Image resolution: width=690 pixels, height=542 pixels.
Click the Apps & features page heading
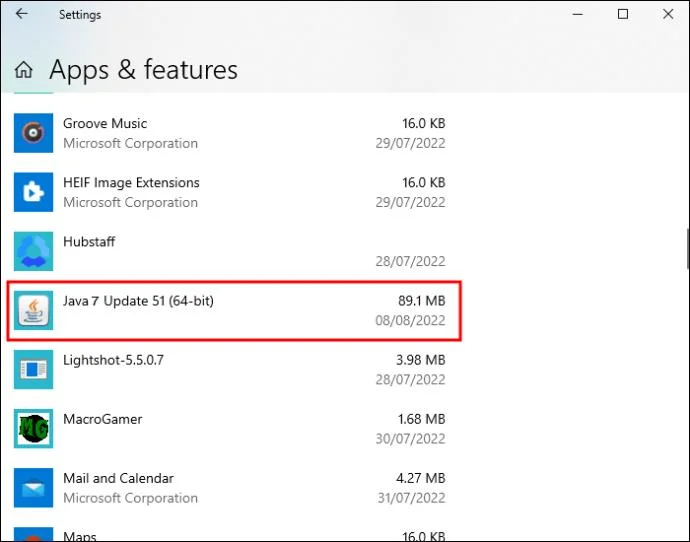143,70
